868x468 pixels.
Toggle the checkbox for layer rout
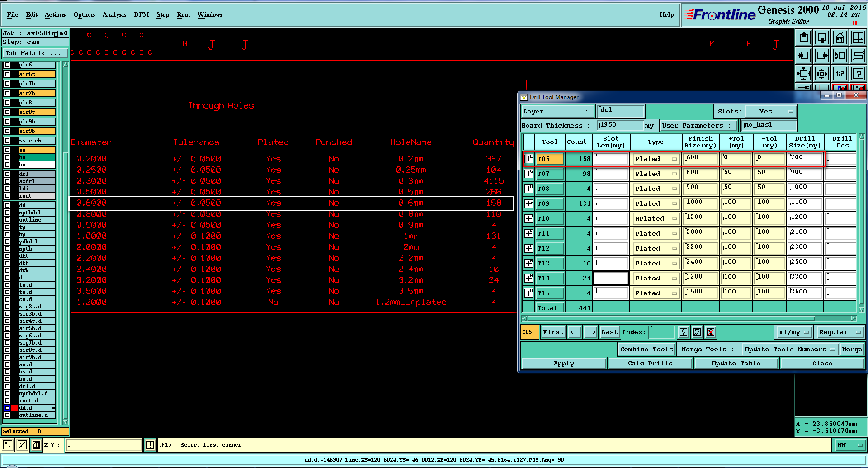(x=7, y=196)
